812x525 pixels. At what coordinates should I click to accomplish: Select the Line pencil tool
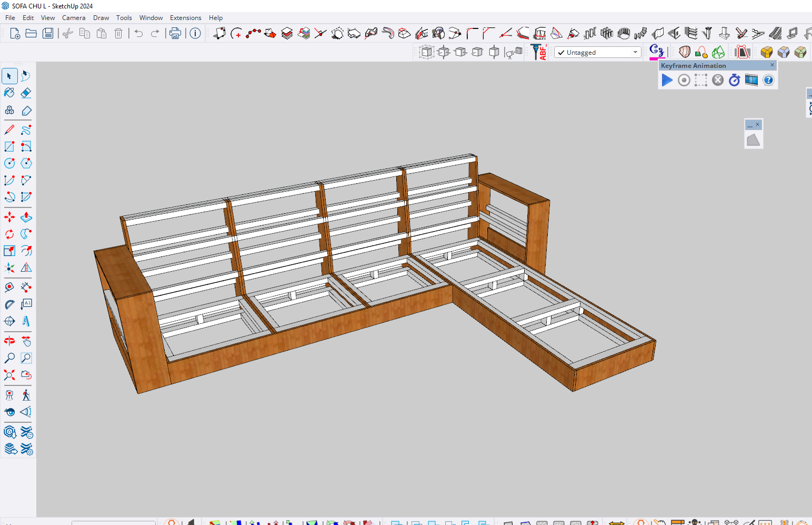coord(9,130)
